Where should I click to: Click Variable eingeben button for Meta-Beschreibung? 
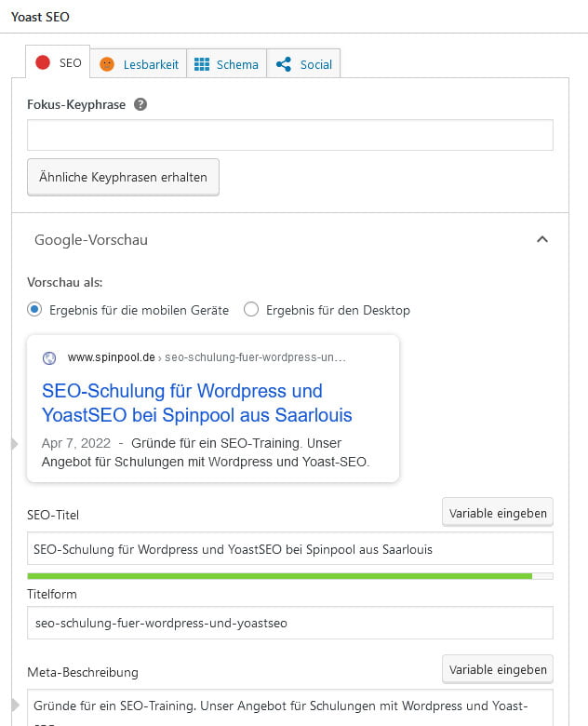498,669
